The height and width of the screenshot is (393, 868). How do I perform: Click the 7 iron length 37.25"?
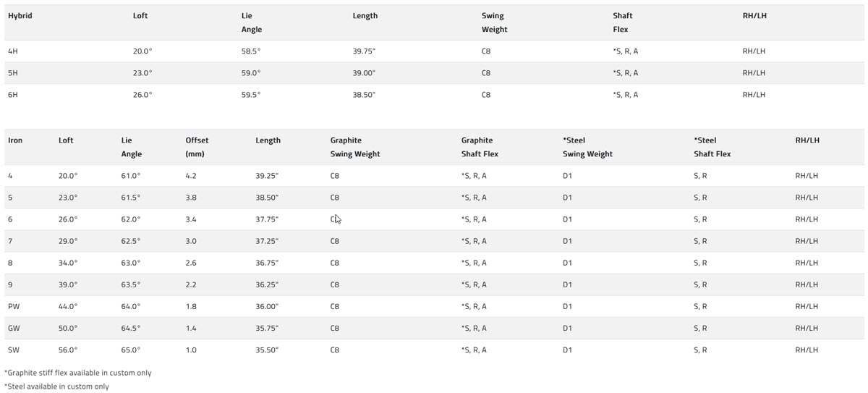266,241
